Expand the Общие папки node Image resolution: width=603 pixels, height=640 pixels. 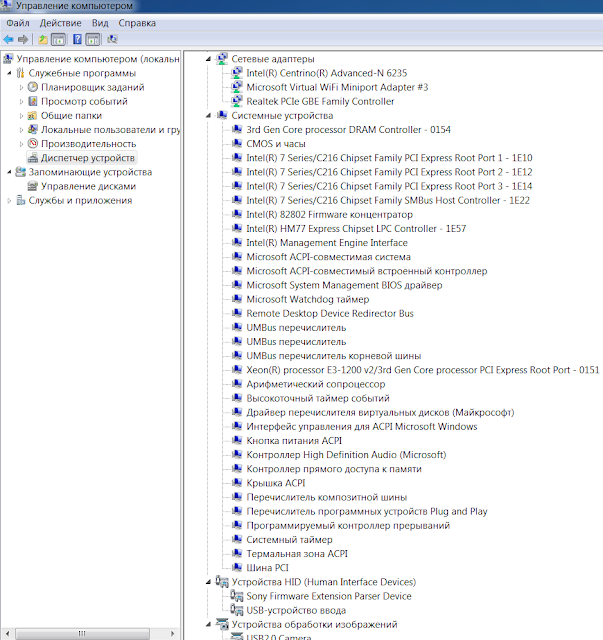[x=21, y=116]
